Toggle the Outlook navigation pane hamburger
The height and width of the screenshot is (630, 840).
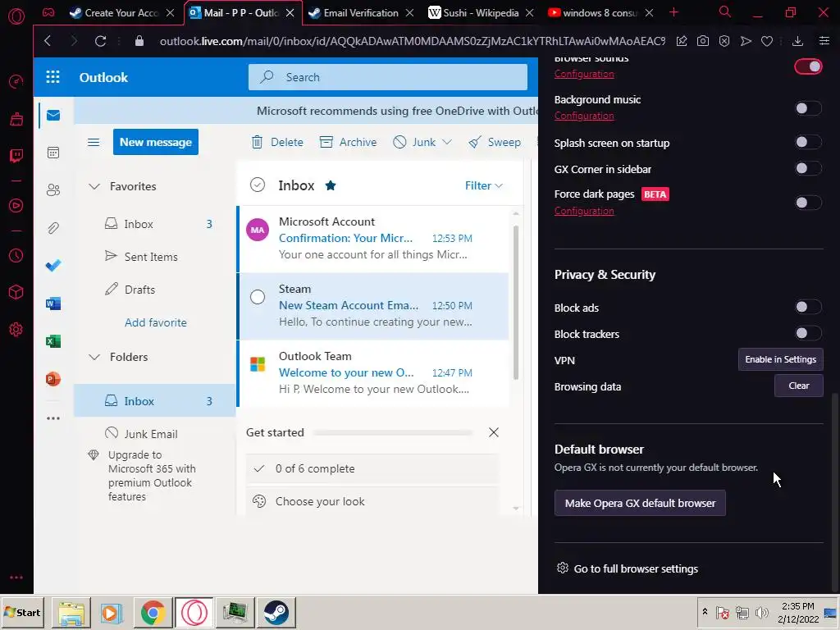coord(94,142)
